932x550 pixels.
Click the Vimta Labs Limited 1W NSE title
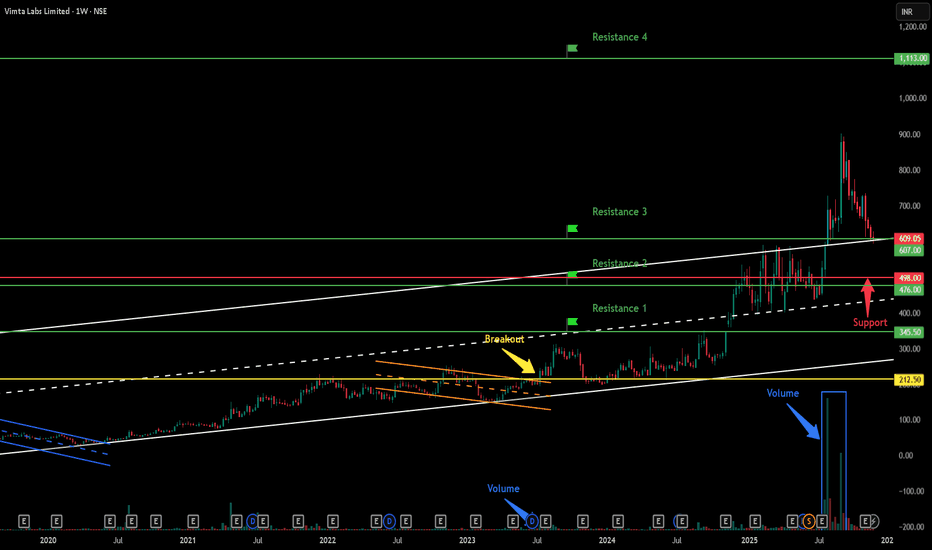[x=56, y=11]
